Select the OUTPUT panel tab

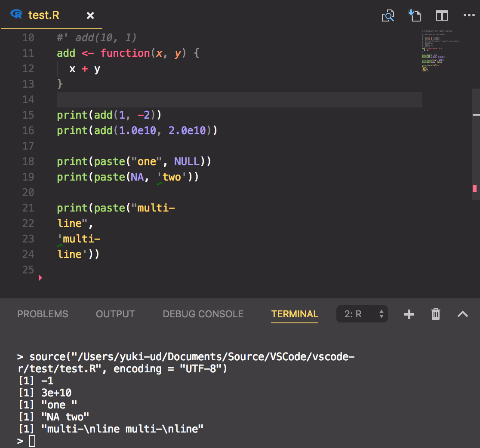[x=115, y=314]
